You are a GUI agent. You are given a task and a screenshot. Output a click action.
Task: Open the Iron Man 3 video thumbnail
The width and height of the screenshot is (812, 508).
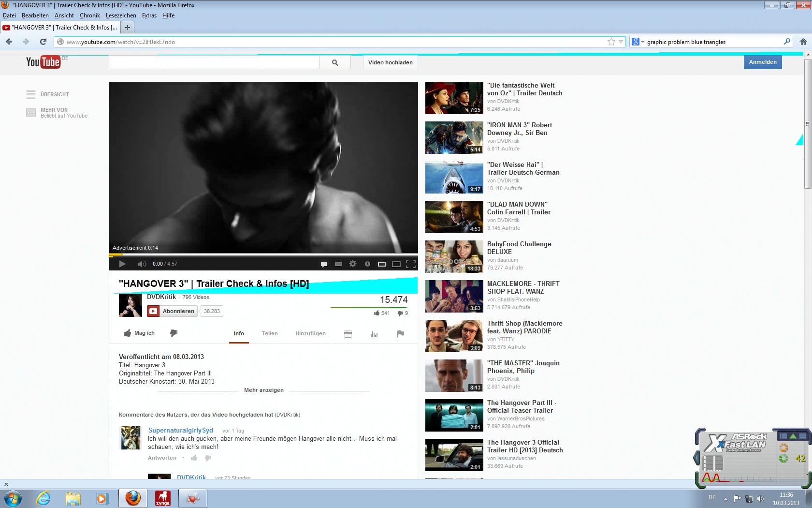point(454,137)
